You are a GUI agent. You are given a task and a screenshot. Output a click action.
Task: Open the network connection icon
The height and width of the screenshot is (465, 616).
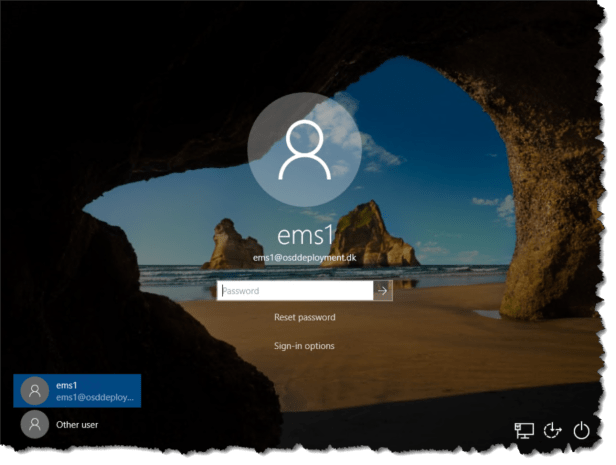[x=524, y=430]
